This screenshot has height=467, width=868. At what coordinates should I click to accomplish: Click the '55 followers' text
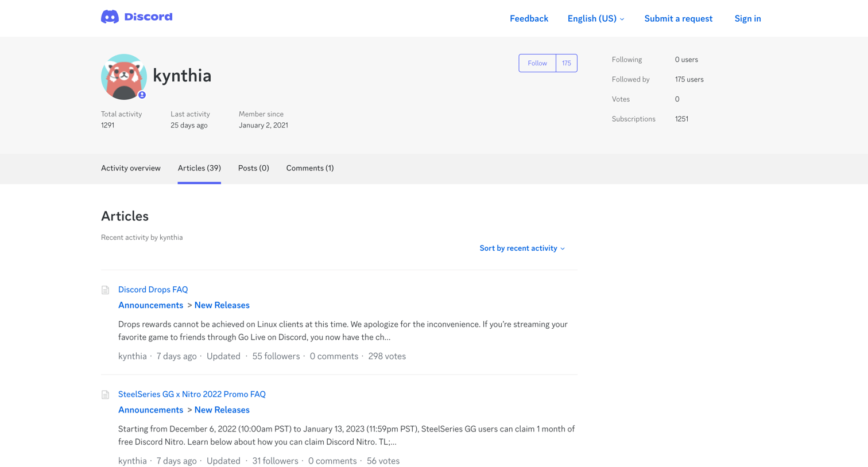click(x=276, y=356)
